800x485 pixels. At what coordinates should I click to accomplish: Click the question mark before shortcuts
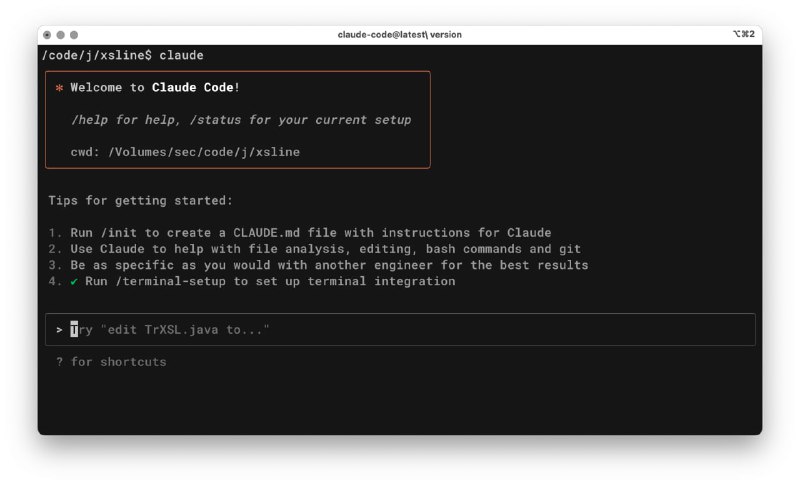(59, 362)
